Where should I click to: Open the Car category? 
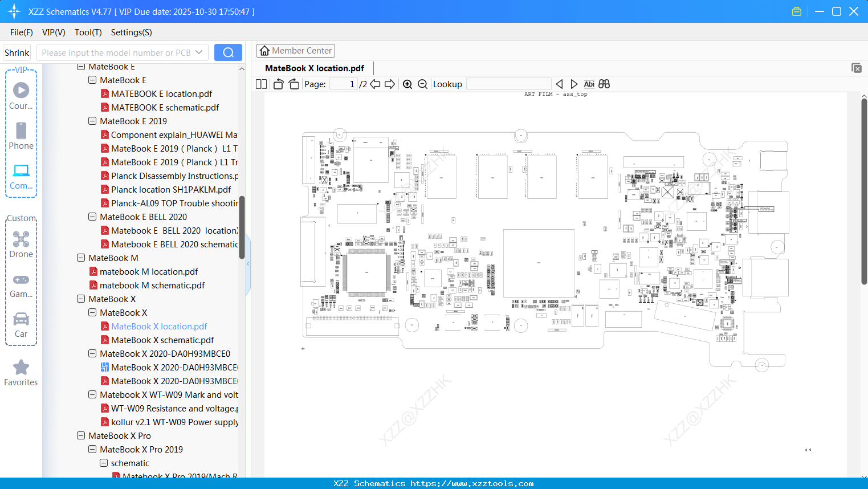click(21, 325)
